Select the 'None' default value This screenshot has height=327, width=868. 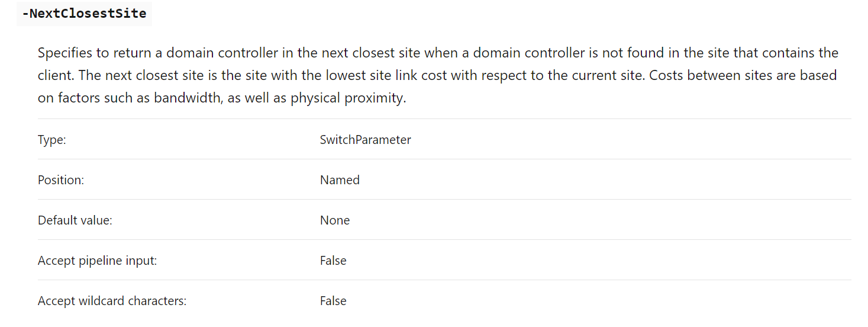pos(335,220)
